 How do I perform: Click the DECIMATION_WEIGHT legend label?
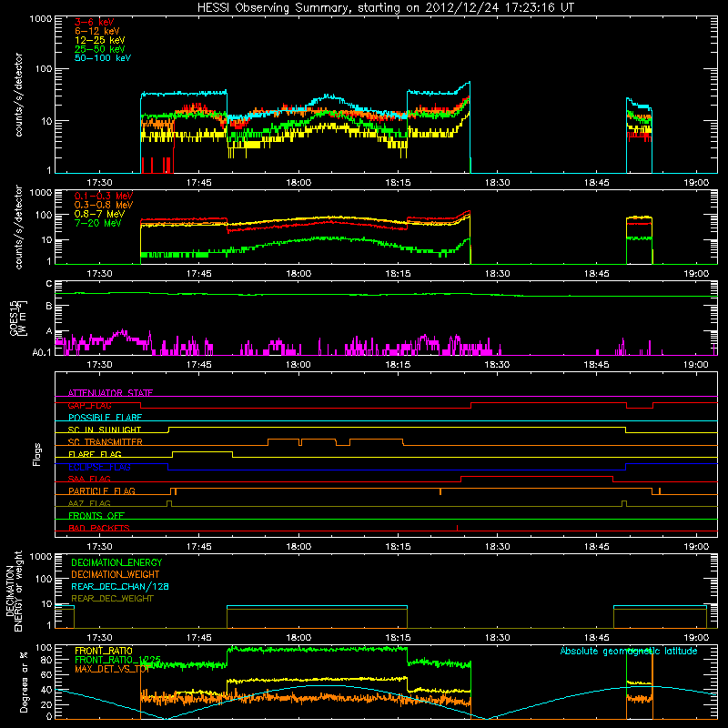coord(116,574)
